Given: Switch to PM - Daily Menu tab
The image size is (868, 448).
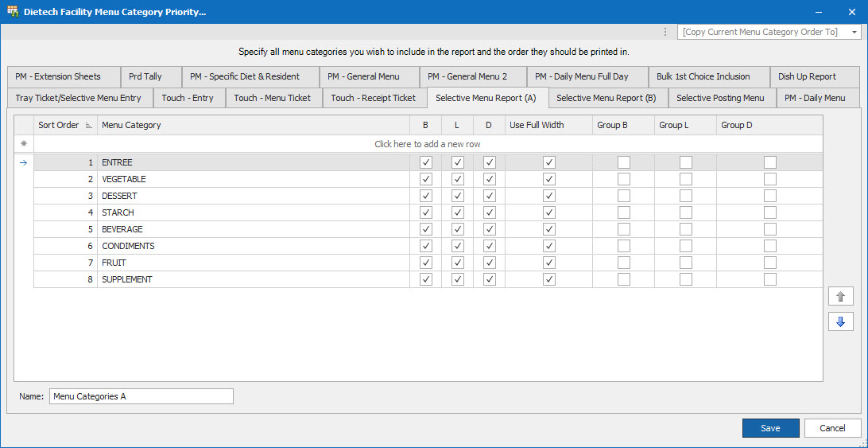Looking at the screenshot, I should [x=818, y=98].
